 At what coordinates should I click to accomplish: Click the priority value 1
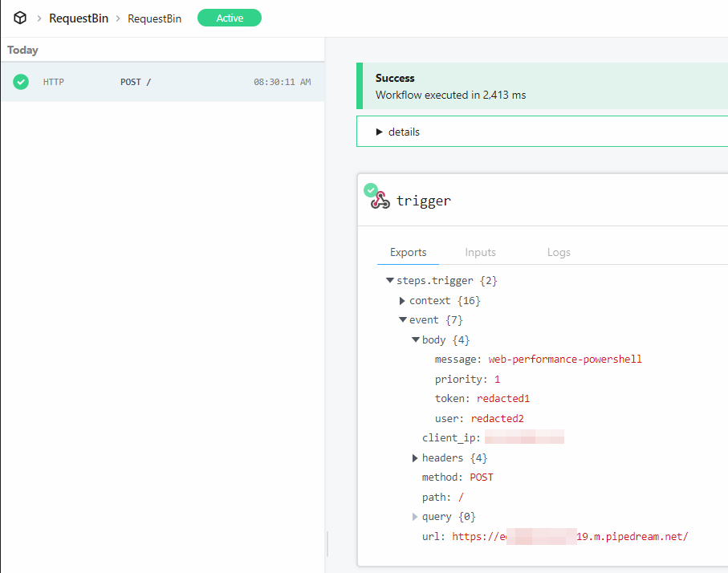click(x=498, y=380)
